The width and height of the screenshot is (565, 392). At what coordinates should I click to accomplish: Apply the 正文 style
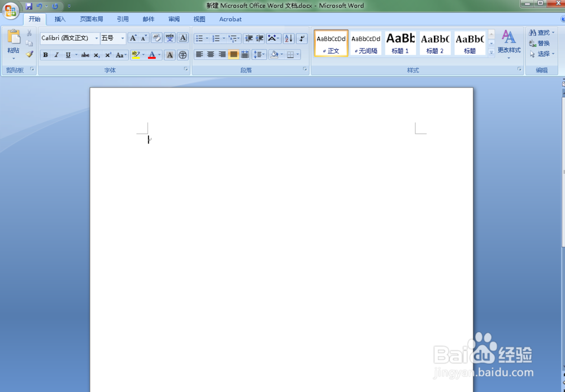(331, 43)
